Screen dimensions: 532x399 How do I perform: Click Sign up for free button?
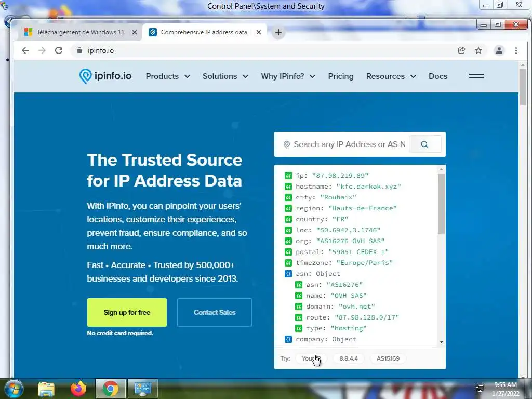click(127, 312)
